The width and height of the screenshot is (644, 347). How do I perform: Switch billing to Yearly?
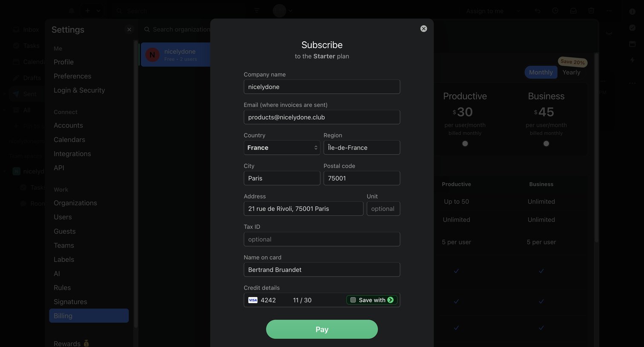point(571,72)
